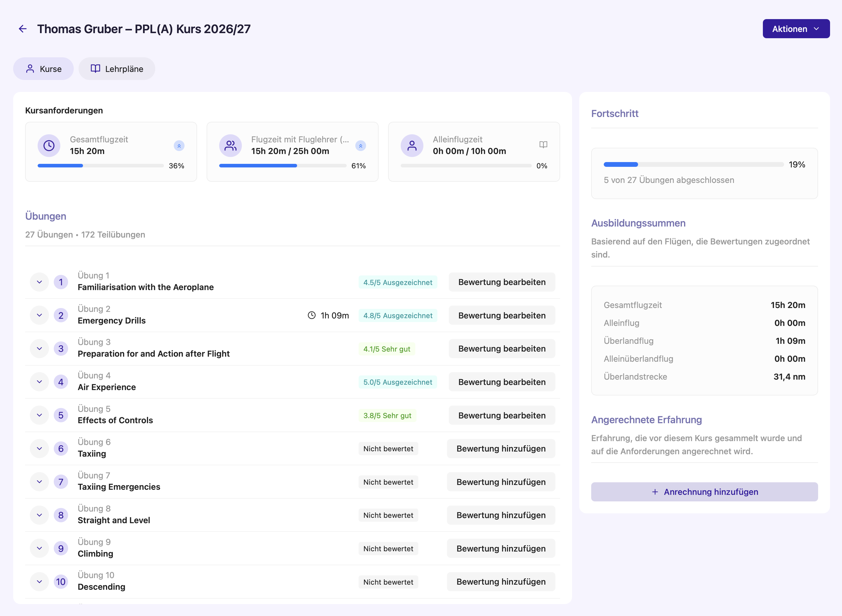Click the person icon in Alleinflugzeit card
The width and height of the screenshot is (842, 616).
pos(412,145)
